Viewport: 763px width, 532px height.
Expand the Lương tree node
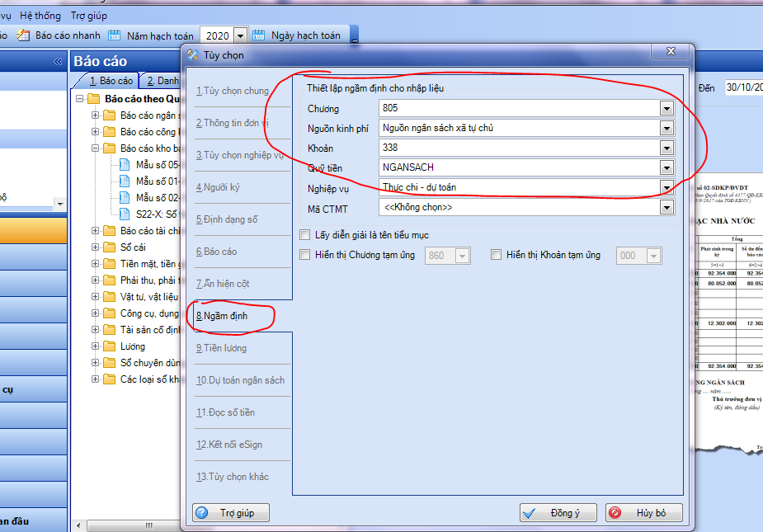coord(96,346)
